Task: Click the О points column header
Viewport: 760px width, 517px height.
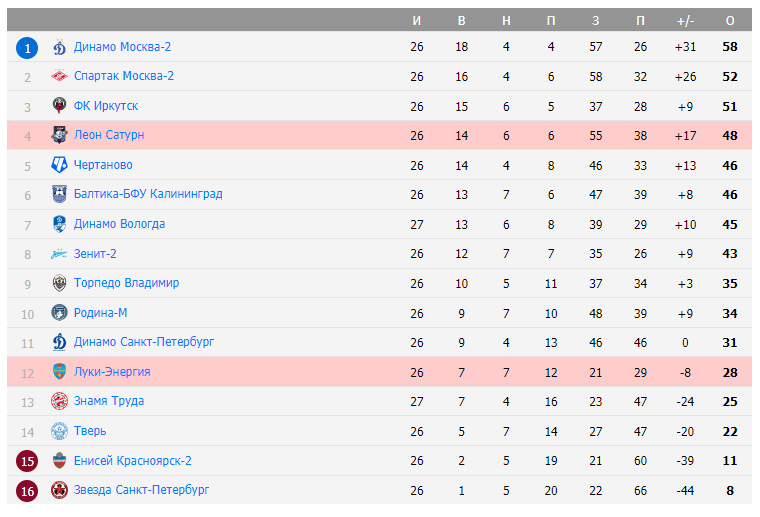Action: tap(730, 21)
